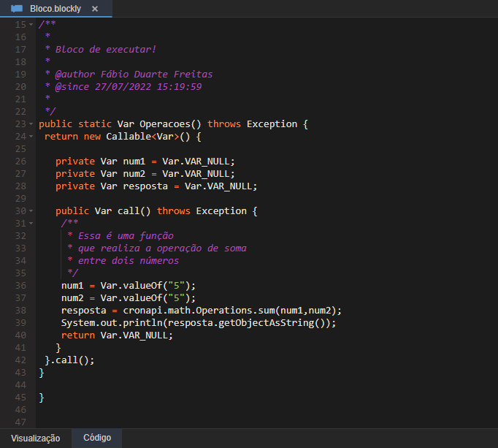Viewport: 498px width, 448px height.
Task: Collapse the comment block at line 15
Action: pos(31,24)
